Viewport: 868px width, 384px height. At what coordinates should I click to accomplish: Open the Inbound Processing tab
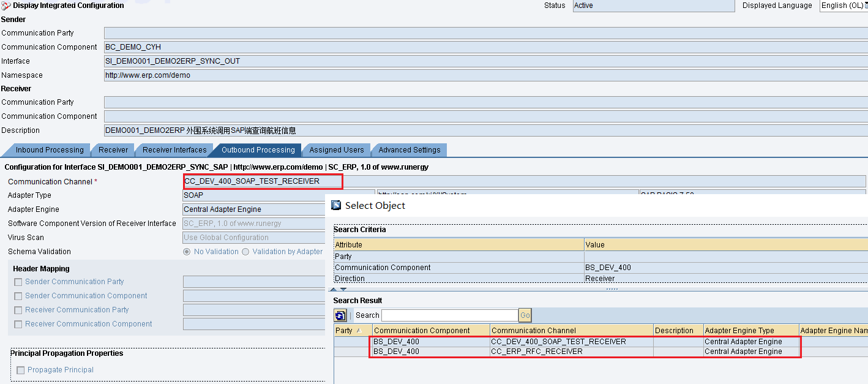click(x=50, y=150)
